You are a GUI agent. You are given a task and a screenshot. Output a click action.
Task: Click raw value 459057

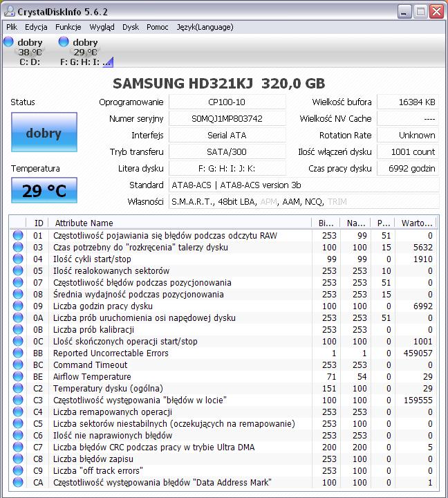point(418,353)
